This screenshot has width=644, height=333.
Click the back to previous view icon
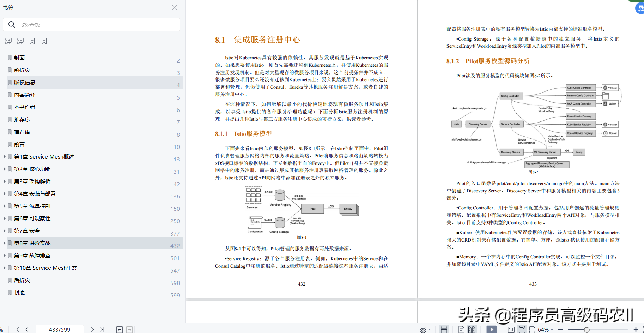pos(120,329)
